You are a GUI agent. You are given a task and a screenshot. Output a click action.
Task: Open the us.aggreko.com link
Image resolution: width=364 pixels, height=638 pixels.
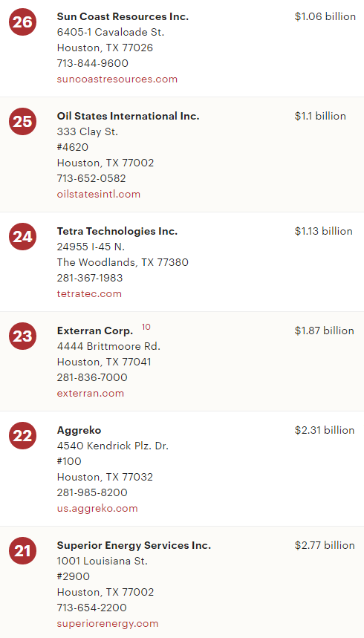coord(97,509)
